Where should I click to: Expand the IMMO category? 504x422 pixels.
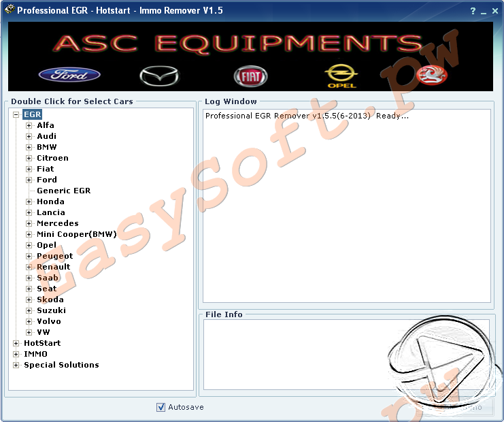tap(16, 354)
